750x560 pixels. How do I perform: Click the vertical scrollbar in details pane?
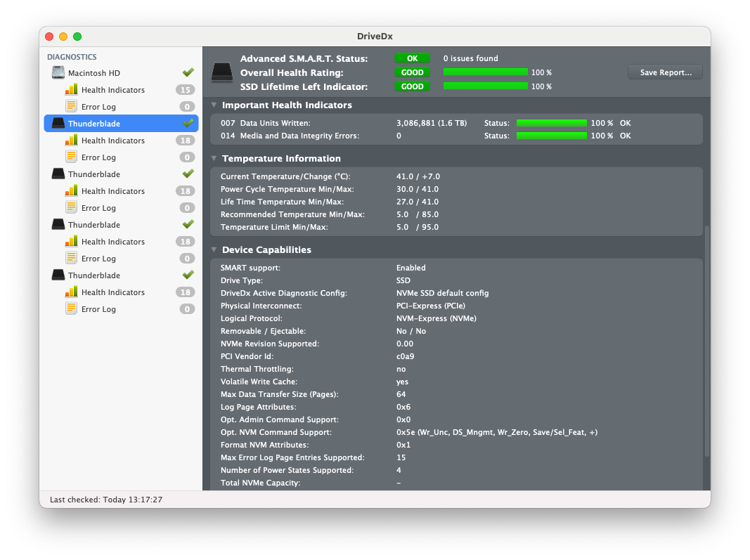coord(707,341)
